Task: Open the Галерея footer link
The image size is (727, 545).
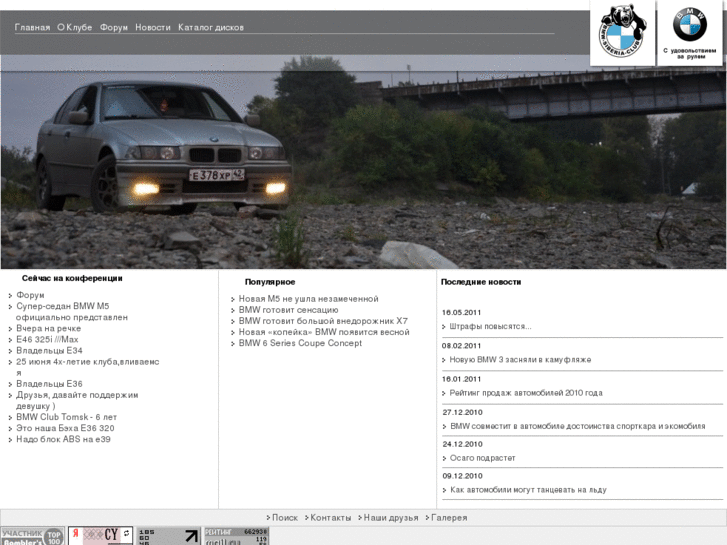Action: click(x=449, y=518)
